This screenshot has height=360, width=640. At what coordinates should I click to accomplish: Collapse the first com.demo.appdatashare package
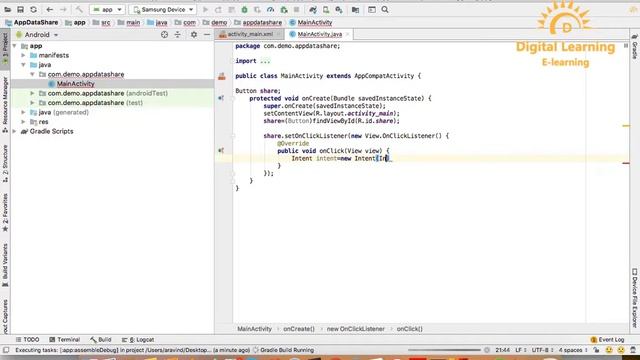point(32,74)
